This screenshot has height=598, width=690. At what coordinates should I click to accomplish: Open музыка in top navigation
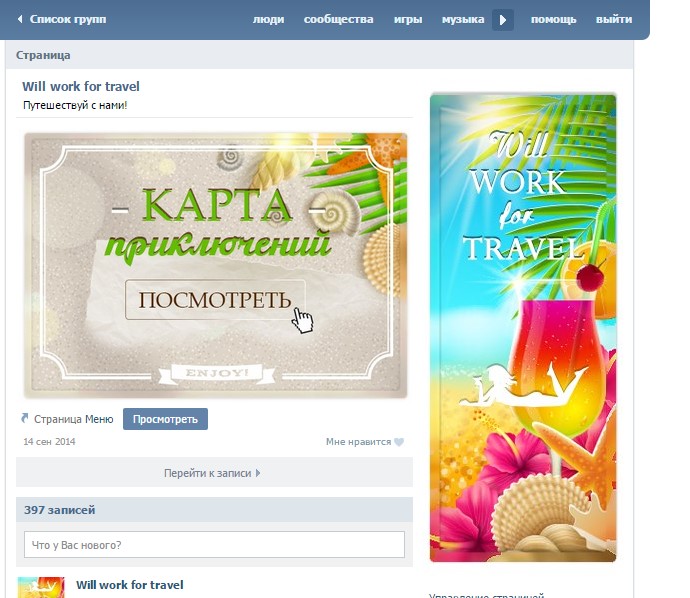coord(463,19)
